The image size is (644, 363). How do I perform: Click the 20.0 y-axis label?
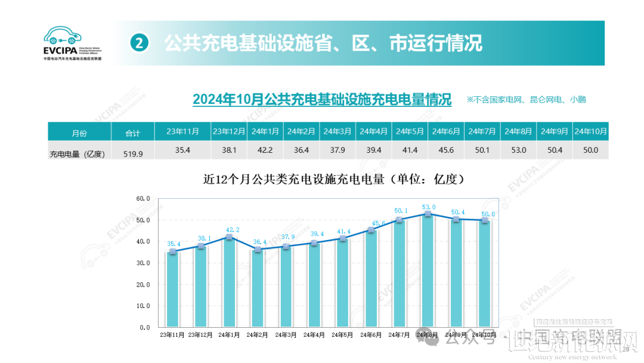tap(143, 285)
